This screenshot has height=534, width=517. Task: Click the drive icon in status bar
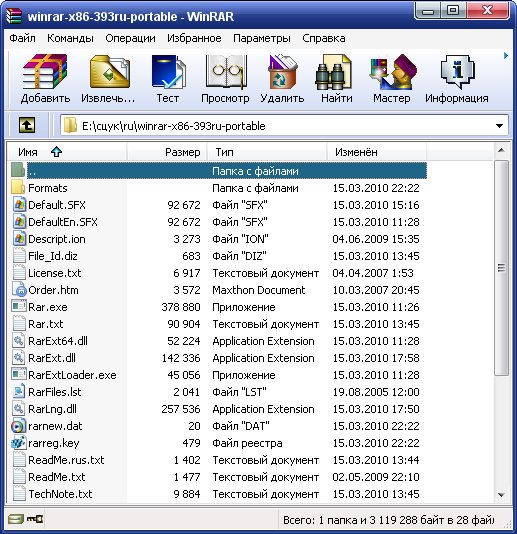pyautogui.click(x=16, y=519)
